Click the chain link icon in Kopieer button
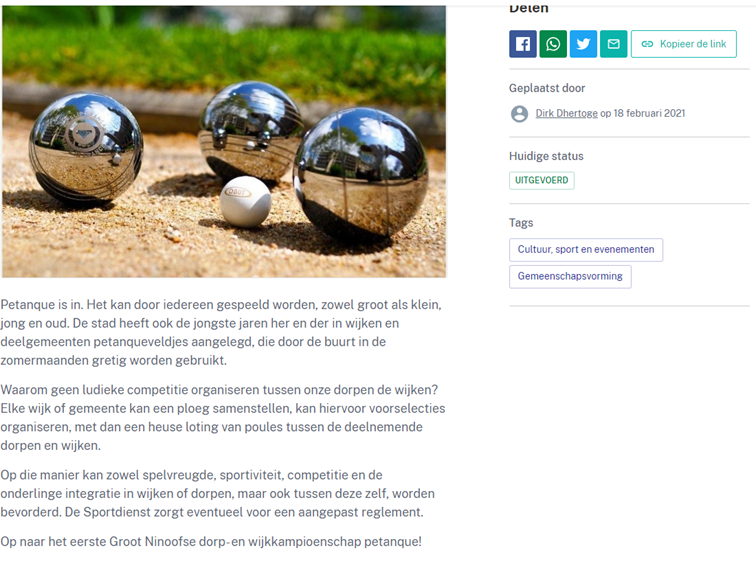This screenshot has width=756, height=568. [647, 44]
